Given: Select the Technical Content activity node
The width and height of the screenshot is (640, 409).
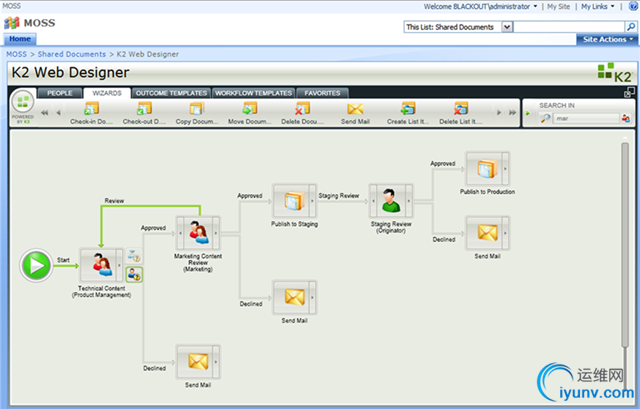Looking at the screenshot, I should click(101, 265).
